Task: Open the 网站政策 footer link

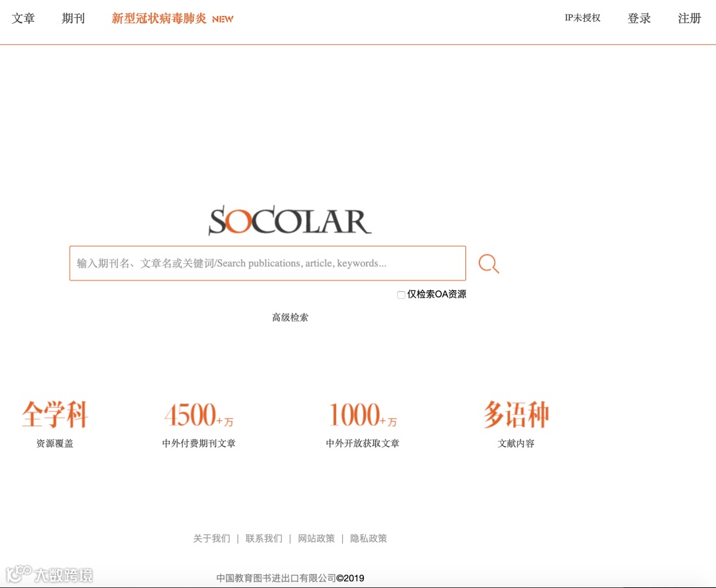Action: click(316, 538)
